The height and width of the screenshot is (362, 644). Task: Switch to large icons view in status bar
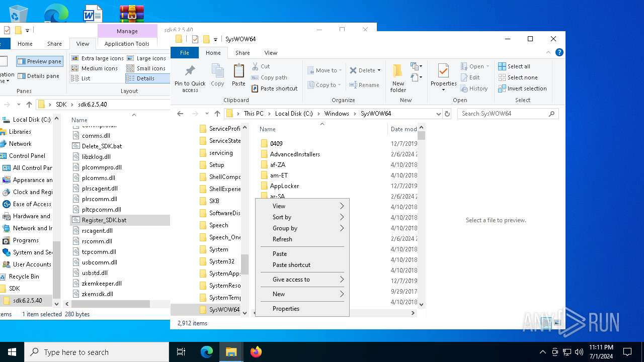click(x=557, y=323)
